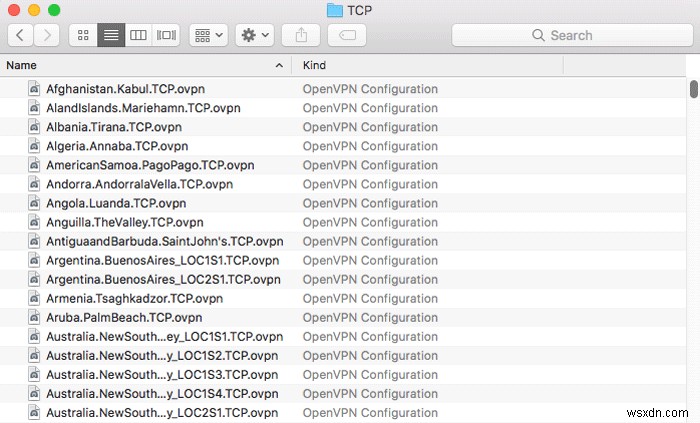Select Afghanistan.Kabul.TCP.ovpn file name
This screenshot has width=700, height=423.
click(125, 89)
